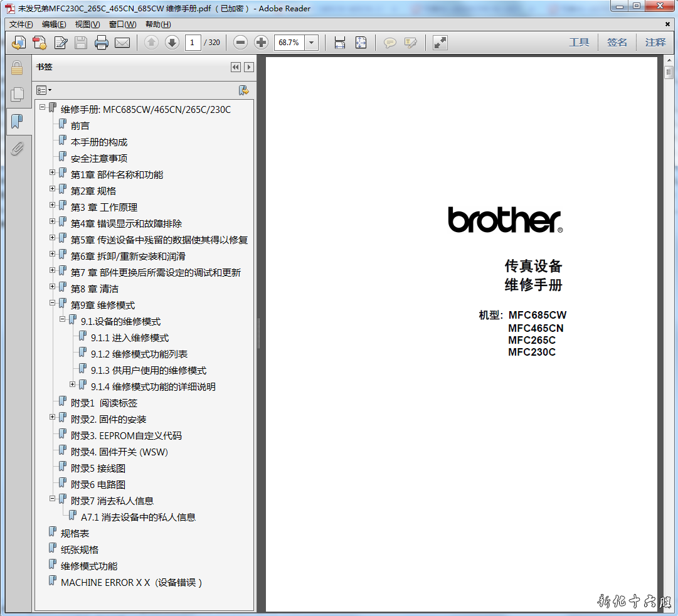Open the zoom percentage dropdown
Screen dimensions: 678x616
(x=312, y=43)
